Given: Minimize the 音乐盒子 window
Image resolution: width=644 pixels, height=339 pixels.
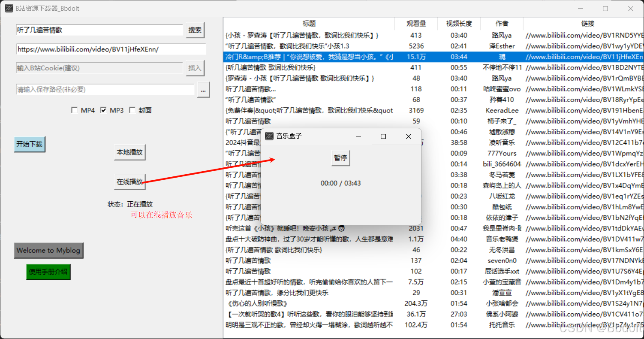Looking at the screenshot, I should (358, 136).
